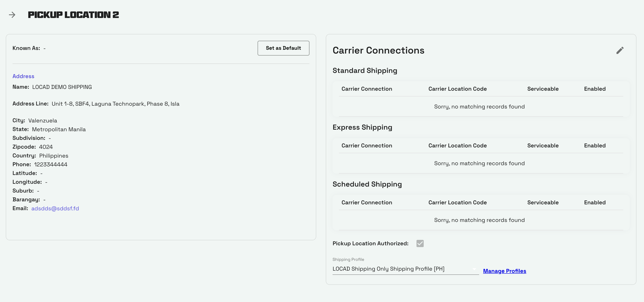644x302 pixels.
Task: Click the Address section heading
Action: point(23,76)
